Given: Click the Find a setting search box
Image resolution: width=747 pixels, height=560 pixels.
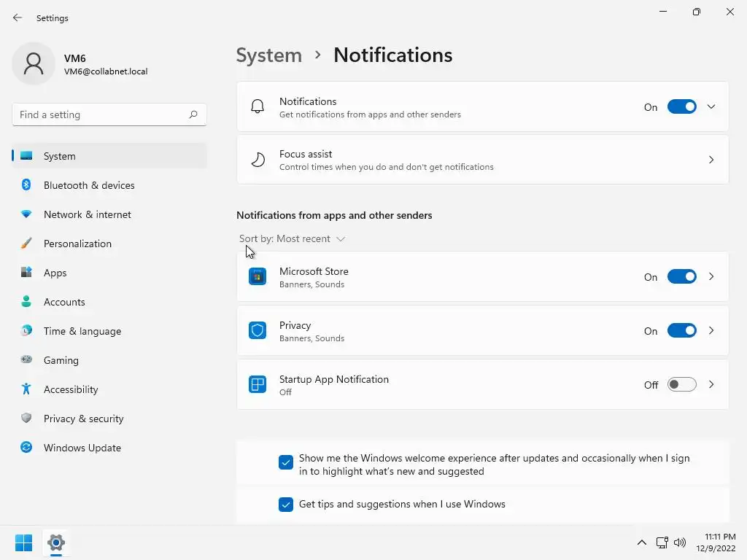Looking at the screenshot, I should point(101,114).
